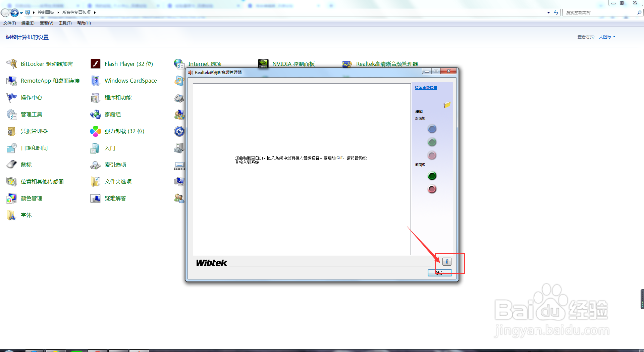The height and width of the screenshot is (352, 644).
Task: Open Action Center (操作中心) flag icon
Action: pyautogui.click(x=12, y=97)
